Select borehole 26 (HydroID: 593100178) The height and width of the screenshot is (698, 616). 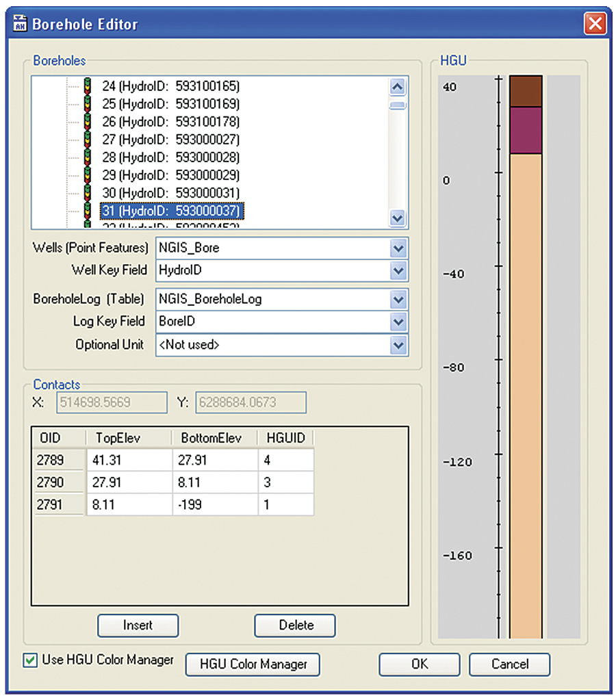[x=171, y=122]
